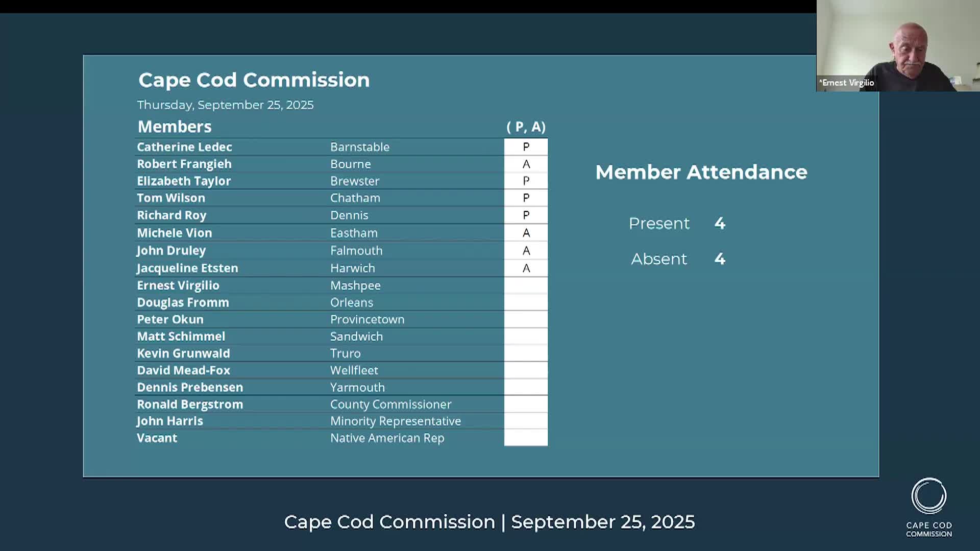
Task: Click the Present count number
Action: point(720,223)
